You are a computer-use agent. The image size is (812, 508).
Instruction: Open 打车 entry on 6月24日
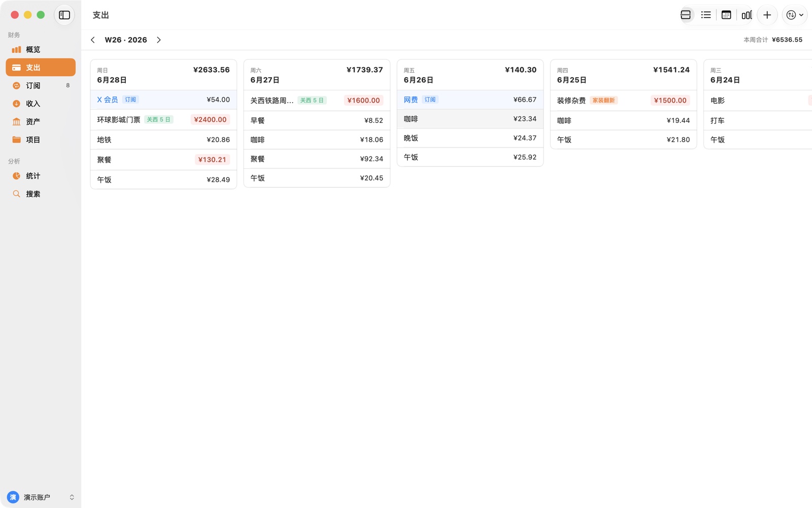[x=758, y=120]
